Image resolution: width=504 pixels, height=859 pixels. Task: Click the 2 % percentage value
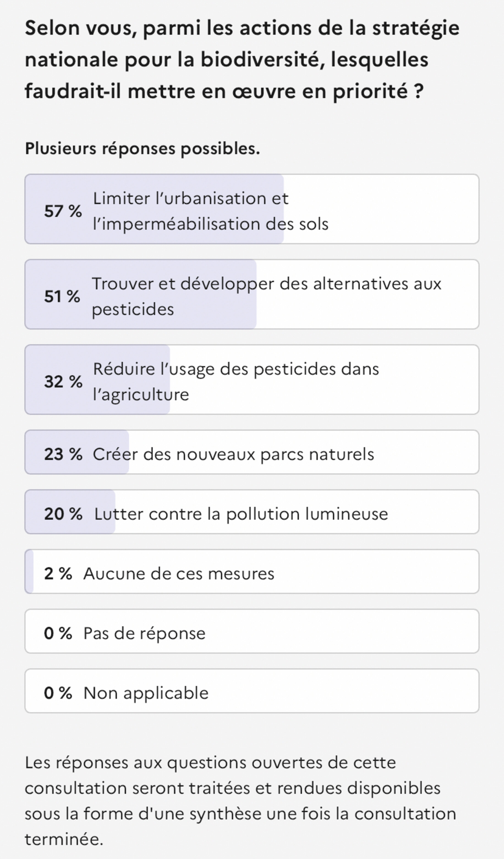pyautogui.click(x=58, y=573)
